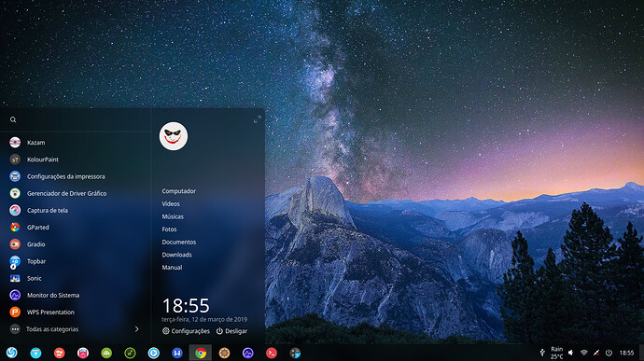Launch Google Chrome from the dock

(x=201, y=353)
